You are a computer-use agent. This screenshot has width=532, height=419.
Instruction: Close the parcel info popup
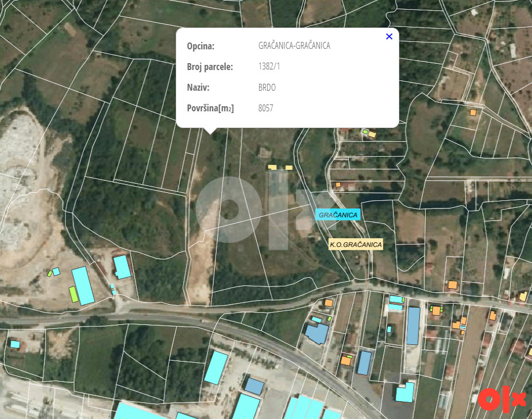pos(389,36)
